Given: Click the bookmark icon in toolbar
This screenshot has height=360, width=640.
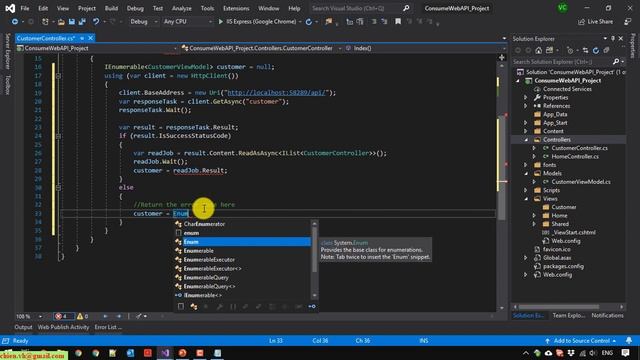Looking at the screenshot, I should point(398,22).
